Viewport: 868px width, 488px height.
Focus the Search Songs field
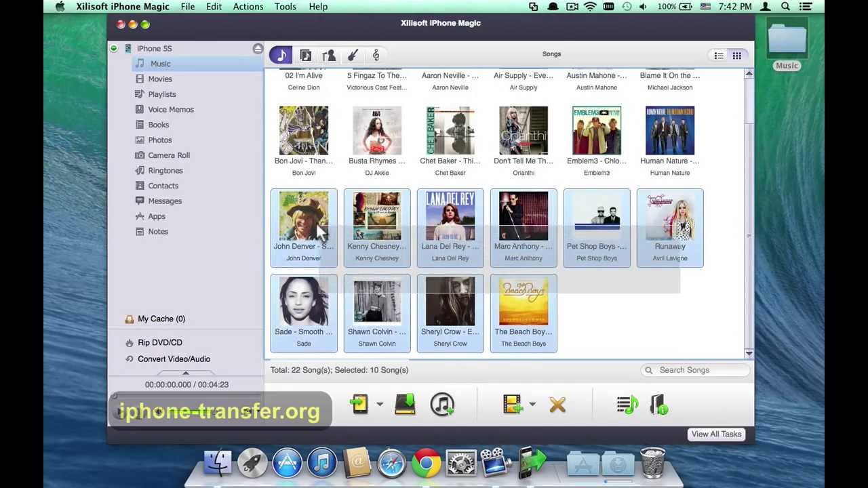(695, 370)
